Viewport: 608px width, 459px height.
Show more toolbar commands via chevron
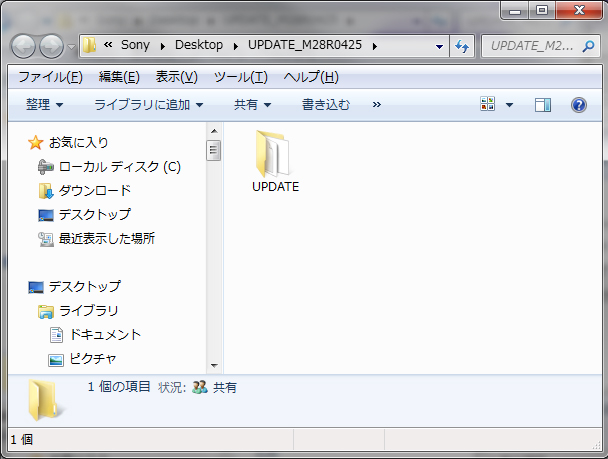(376, 104)
